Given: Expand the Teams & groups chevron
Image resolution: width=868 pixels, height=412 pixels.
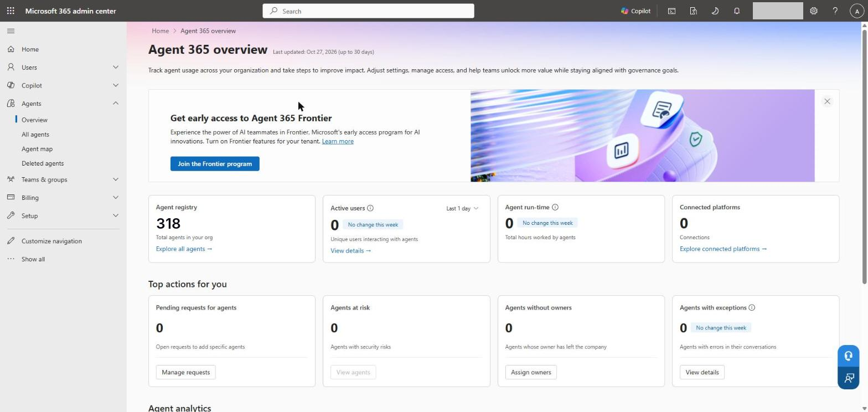Looking at the screenshot, I should coord(116,179).
